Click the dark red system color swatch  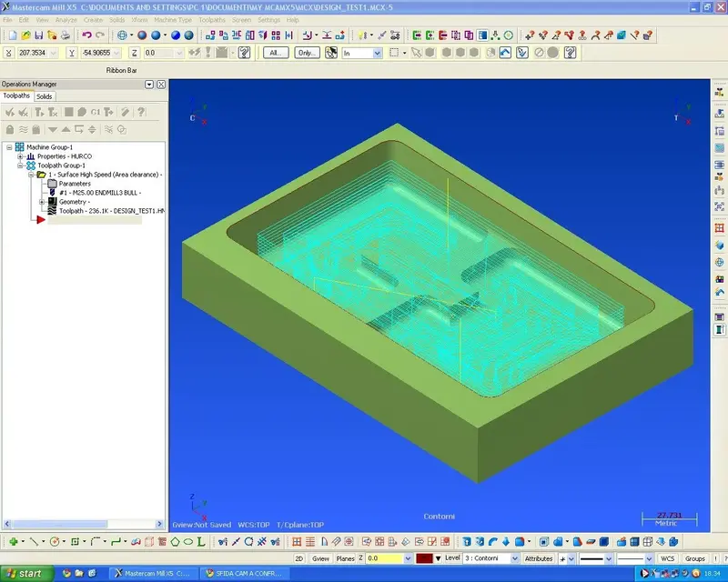[424, 558]
